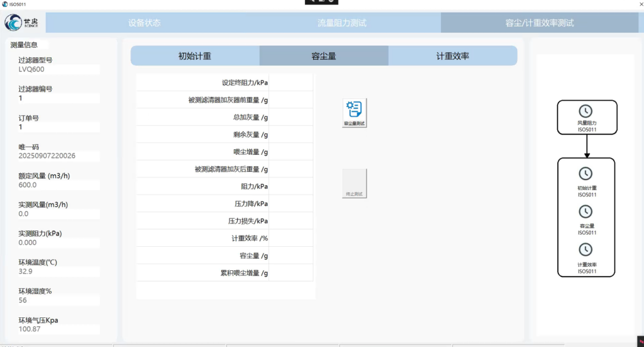Click the 初始计重 ISO5011 clock icon
Viewport: 644px width, 347px height.
click(x=586, y=174)
